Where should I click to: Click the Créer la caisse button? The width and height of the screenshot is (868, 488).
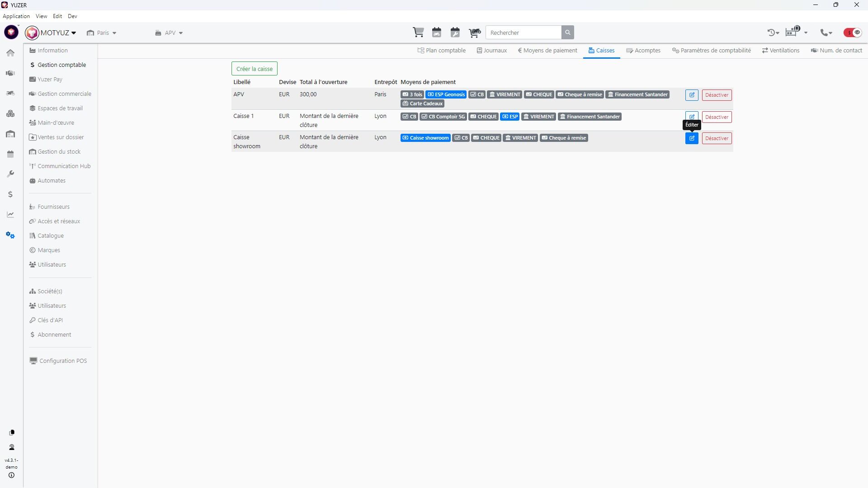tap(254, 69)
